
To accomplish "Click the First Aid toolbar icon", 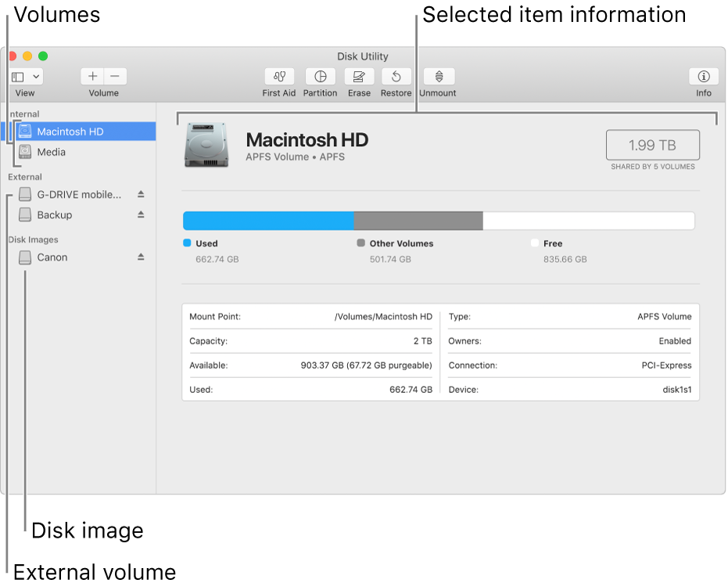I will (279, 76).
